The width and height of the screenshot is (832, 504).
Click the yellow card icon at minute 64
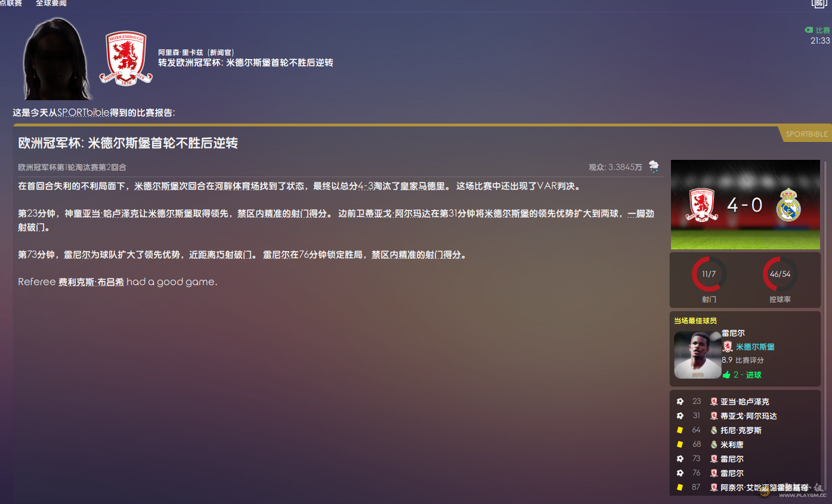(680, 431)
